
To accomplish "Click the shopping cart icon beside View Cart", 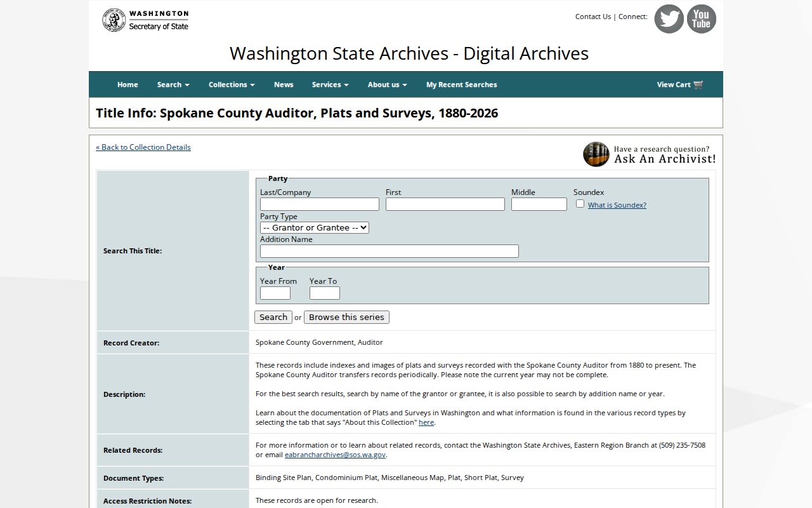I will tap(698, 84).
